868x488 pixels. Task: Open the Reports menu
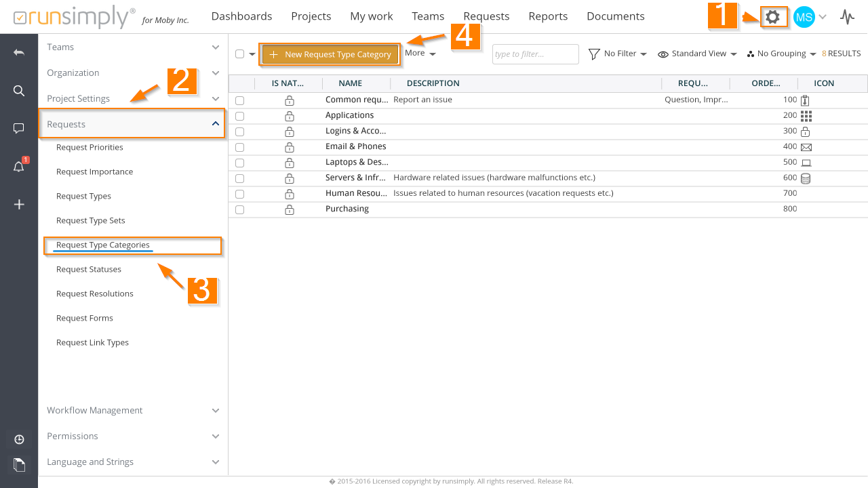click(548, 16)
